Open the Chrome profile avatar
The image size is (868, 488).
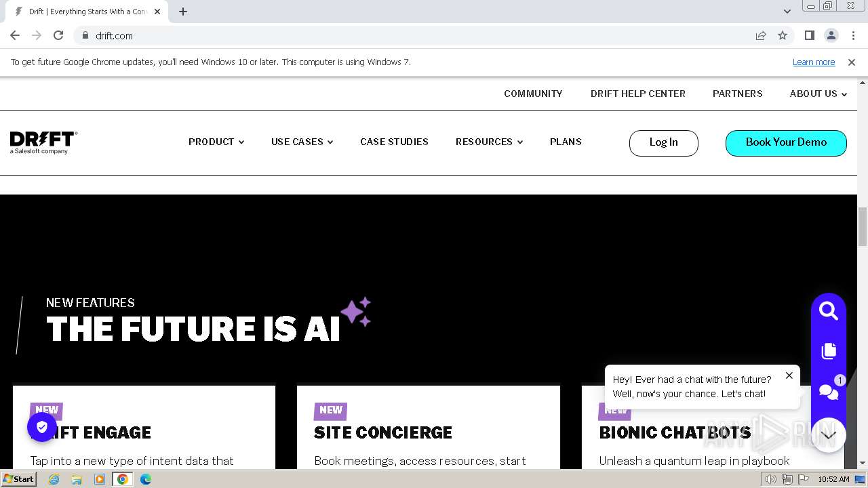tap(831, 35)
